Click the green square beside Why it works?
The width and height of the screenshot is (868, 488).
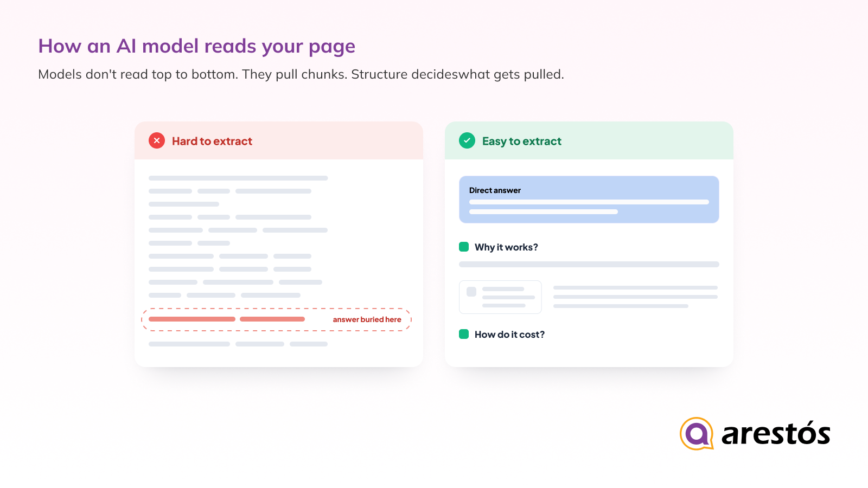tap(464, 247)
